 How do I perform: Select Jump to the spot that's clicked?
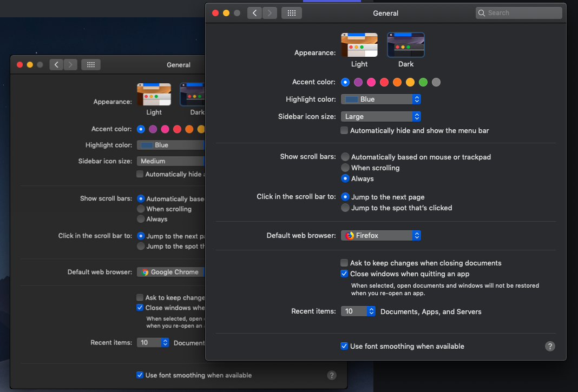click(x=345, y=208)
